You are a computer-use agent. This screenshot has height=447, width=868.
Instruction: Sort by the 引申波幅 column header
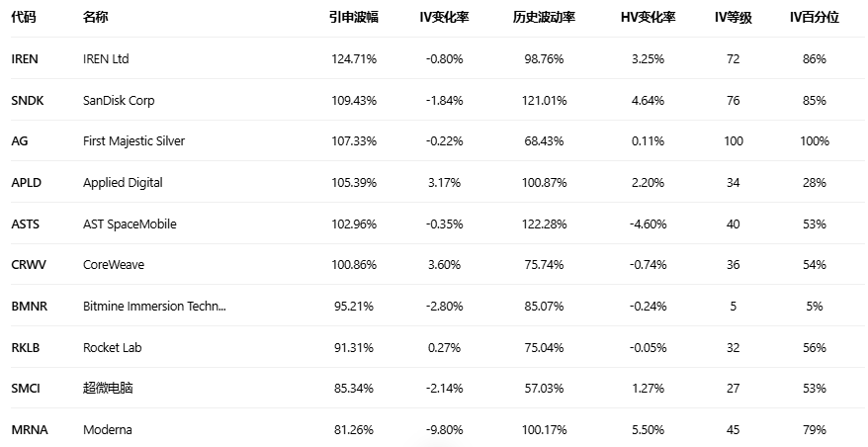tap(353, 18)
